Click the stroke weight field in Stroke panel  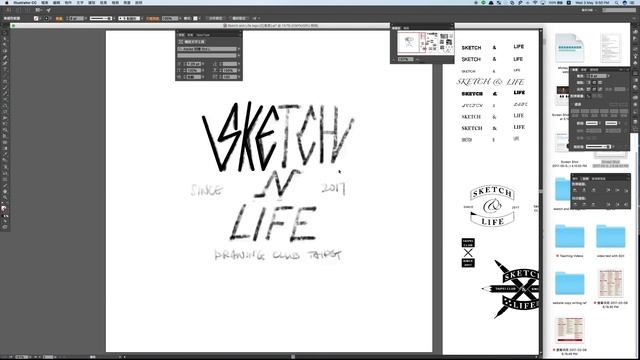coord(598,76)
